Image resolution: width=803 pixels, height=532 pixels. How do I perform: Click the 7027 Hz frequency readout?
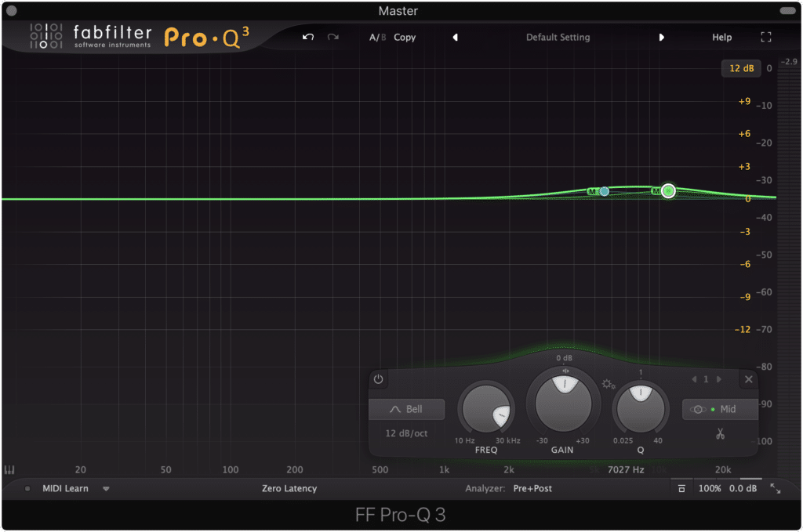(x=626, y=469)
